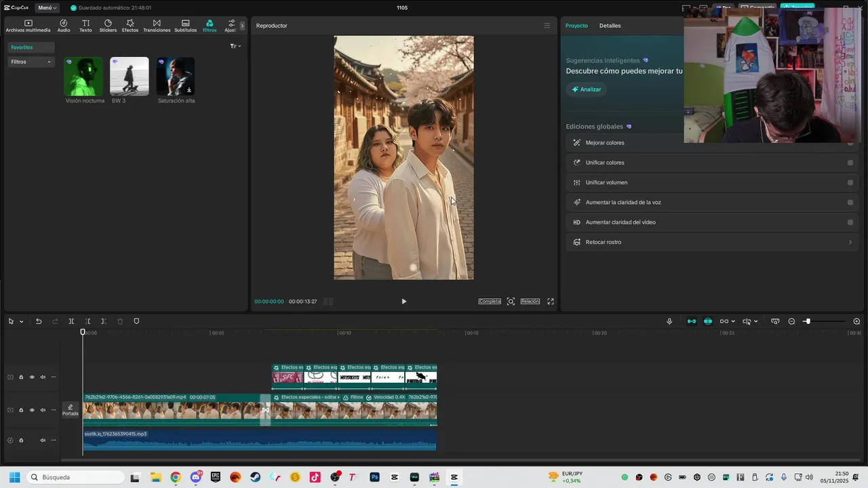Enable Mejorar colores toggle
This screenshot has width=868, height=488.
[x=850, y=143]
